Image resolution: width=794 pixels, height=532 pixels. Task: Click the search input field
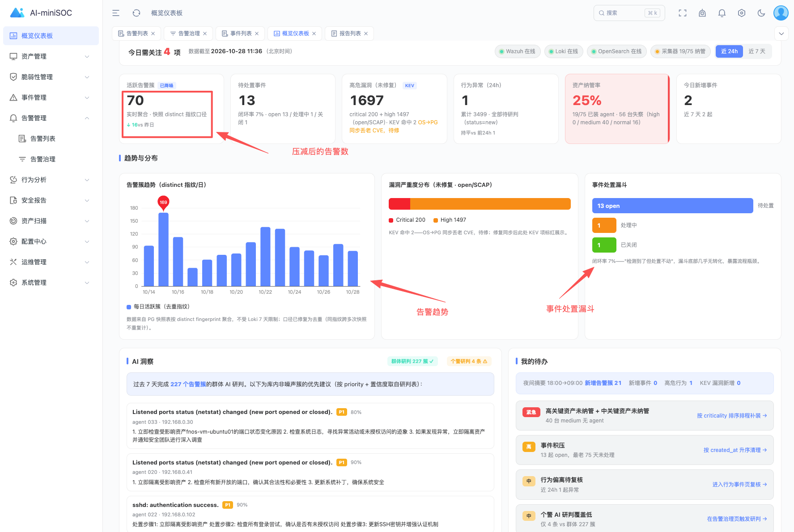[x=629, y=13]
